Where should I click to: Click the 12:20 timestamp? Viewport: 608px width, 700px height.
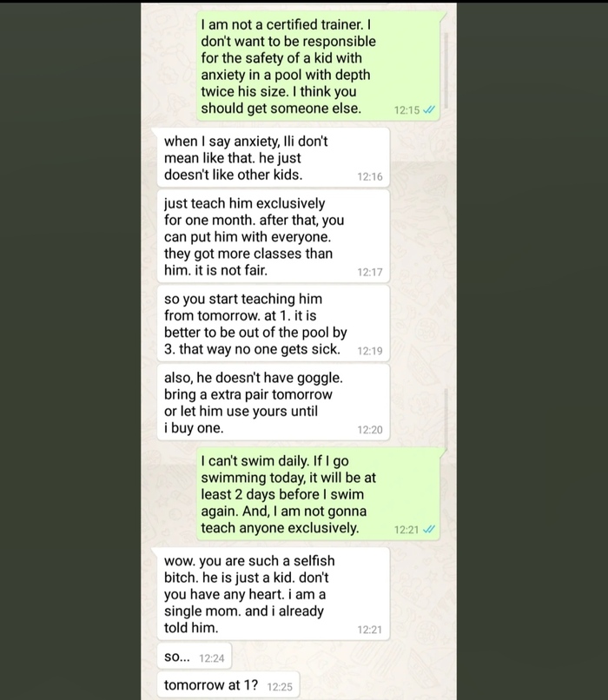point(369,430)
